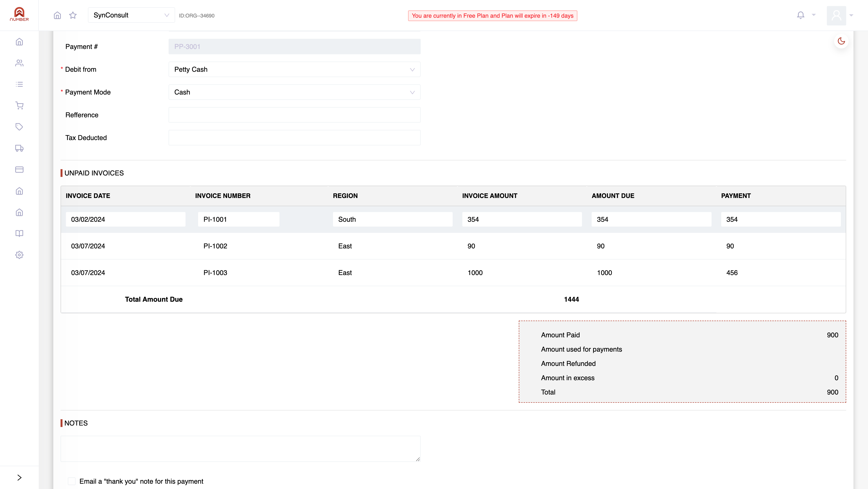Image resolution: width=868 pixels, height=489 pixels.
Task: Focus the Notes text area
Action: [240, 449]
